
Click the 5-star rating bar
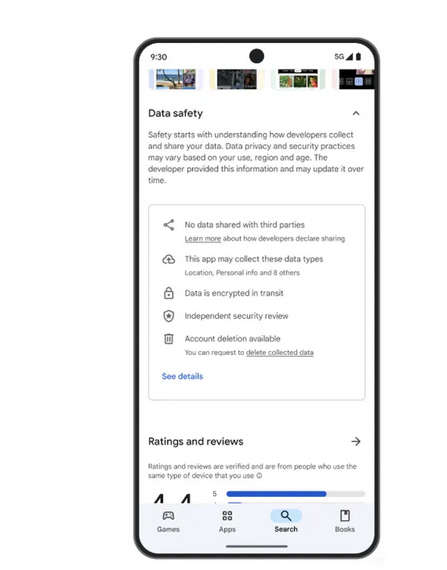[295, 494]
